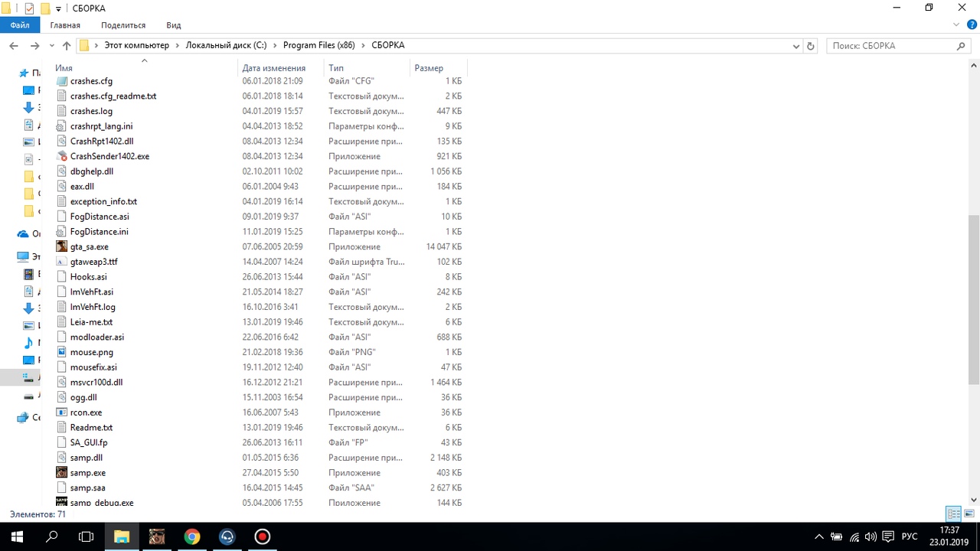Switch to large icons view using status bar toggle
Viewport: 980px width, 551px height.
(x=969, y=514)
